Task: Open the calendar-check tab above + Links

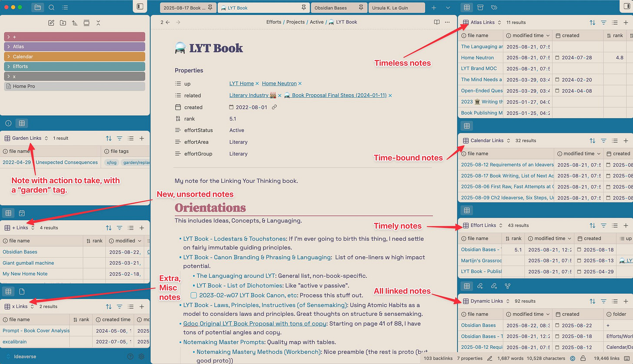Action: click(x=22, y=213)
